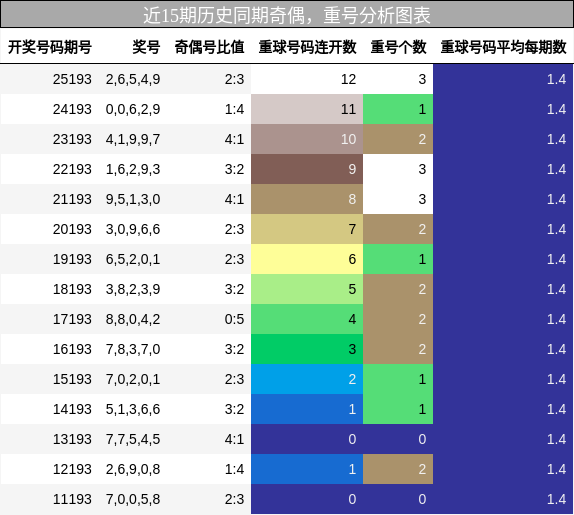Click consecutive count cell showing 10

click(307, 139)
